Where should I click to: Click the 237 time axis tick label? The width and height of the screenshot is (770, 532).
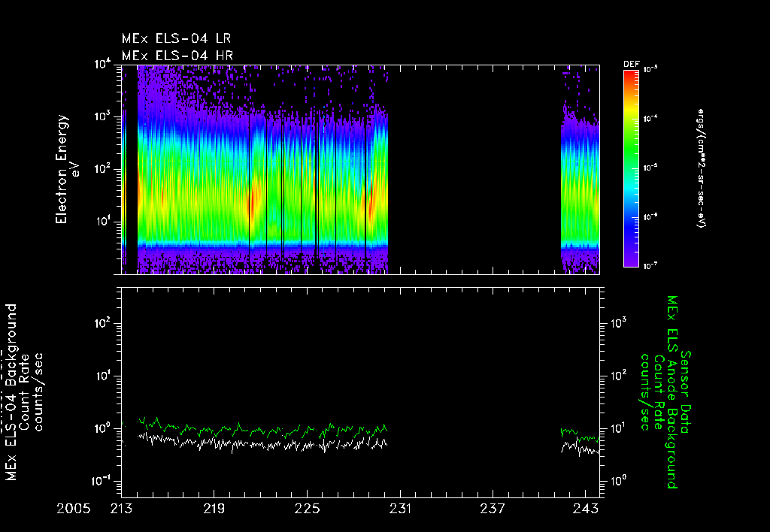point(493,509)
